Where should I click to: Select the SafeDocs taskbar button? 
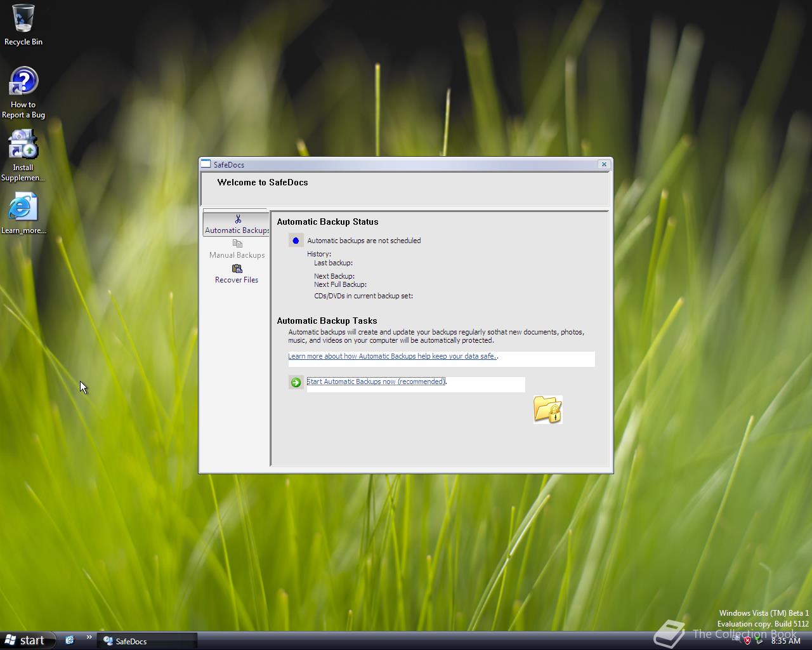tap(147, 641)
